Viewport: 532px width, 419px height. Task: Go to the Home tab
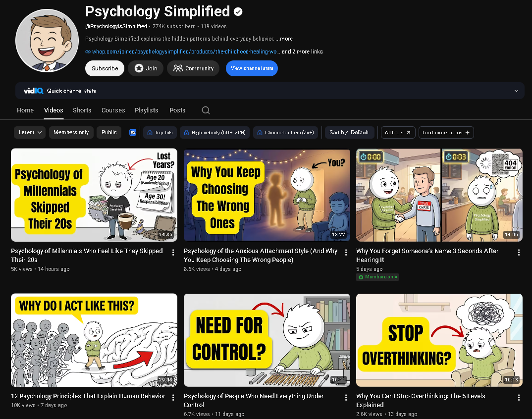point(25,110)
